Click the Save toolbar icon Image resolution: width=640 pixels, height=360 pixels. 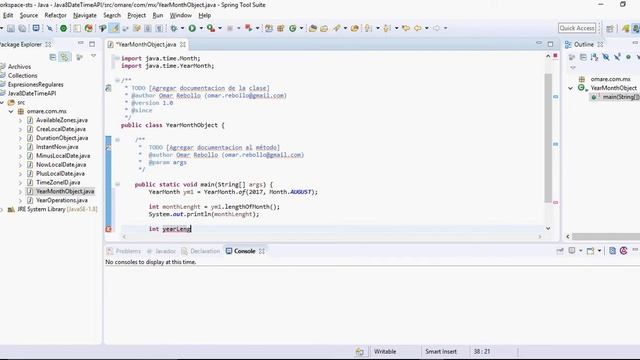[x=11, y=28]
